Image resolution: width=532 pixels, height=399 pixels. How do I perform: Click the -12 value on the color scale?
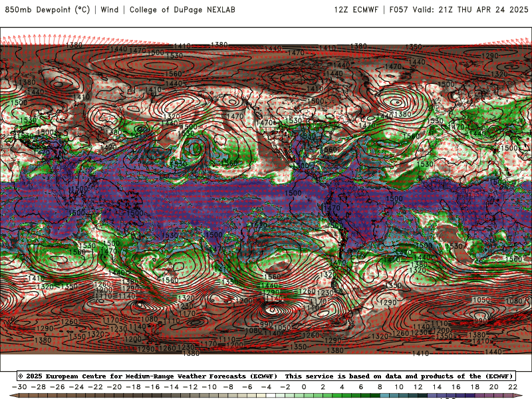point(190,387)
